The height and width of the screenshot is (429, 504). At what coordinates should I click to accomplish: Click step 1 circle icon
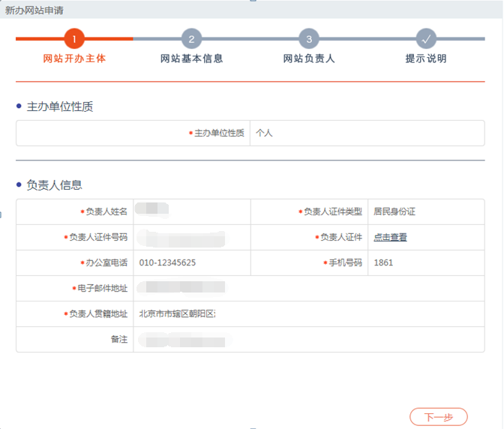point(74,39)
